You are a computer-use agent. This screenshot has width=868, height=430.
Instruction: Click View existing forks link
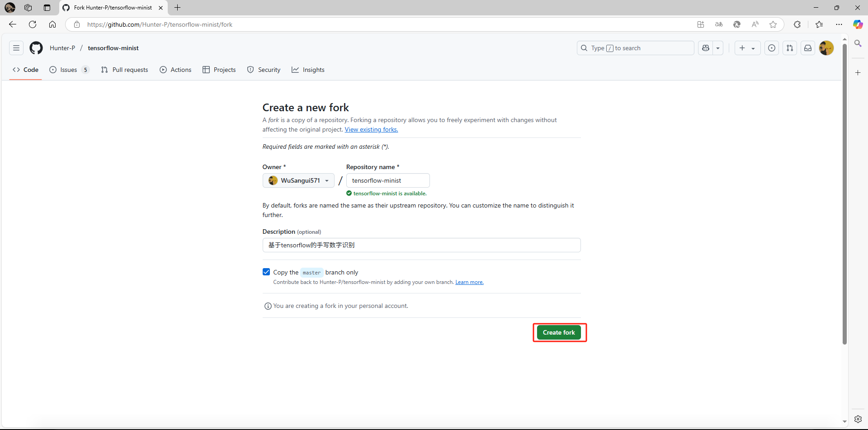coord(371,129)
